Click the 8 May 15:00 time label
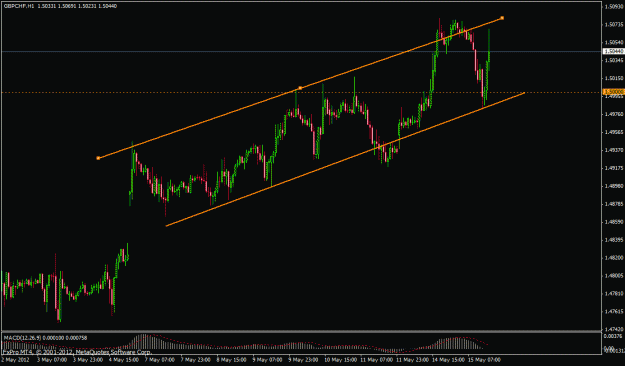 232,360
